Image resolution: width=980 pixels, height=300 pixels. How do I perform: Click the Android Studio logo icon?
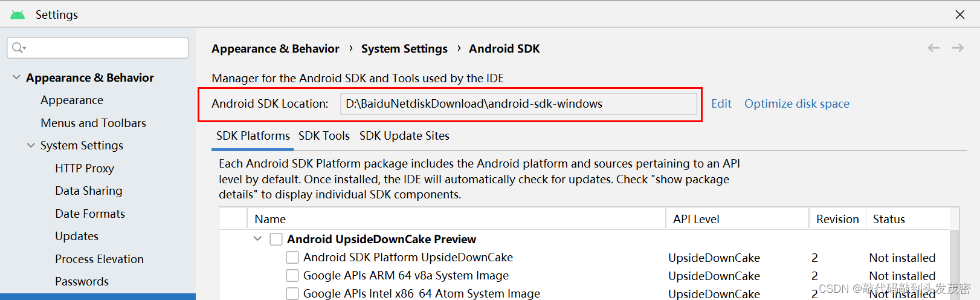[x=18, y=15]
